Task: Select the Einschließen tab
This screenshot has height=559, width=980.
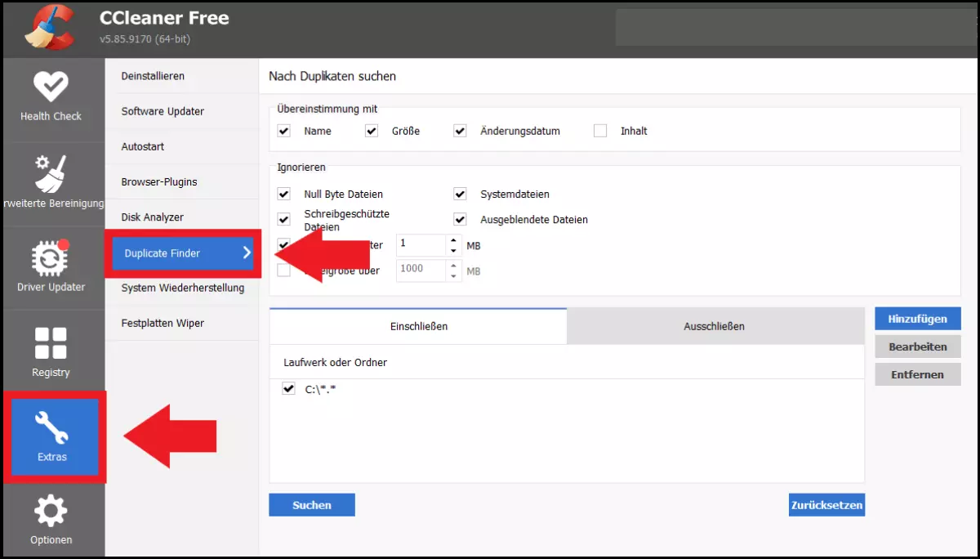Action: click(418, 326)
